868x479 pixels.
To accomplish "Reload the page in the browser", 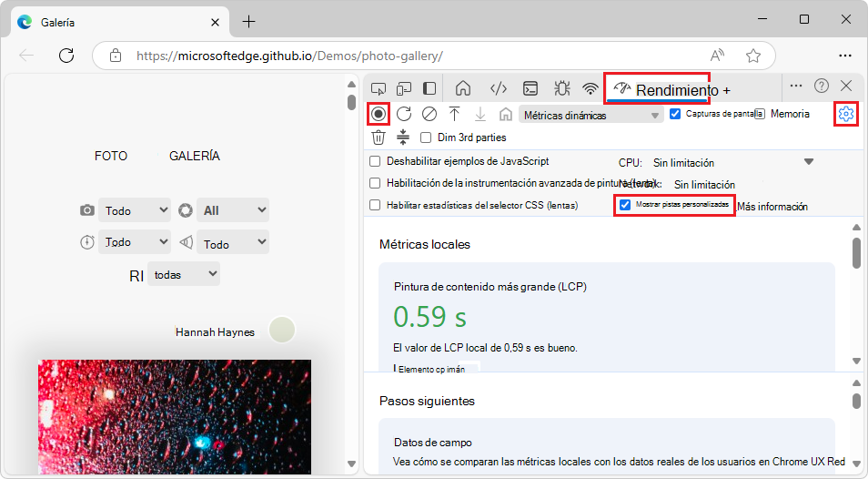I will pos(66,56).
